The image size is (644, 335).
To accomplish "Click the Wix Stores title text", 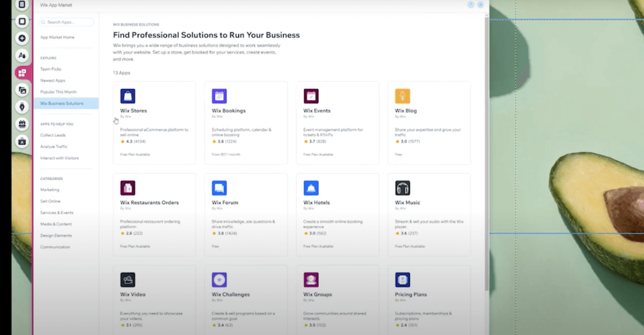I will tap(133, 111).
